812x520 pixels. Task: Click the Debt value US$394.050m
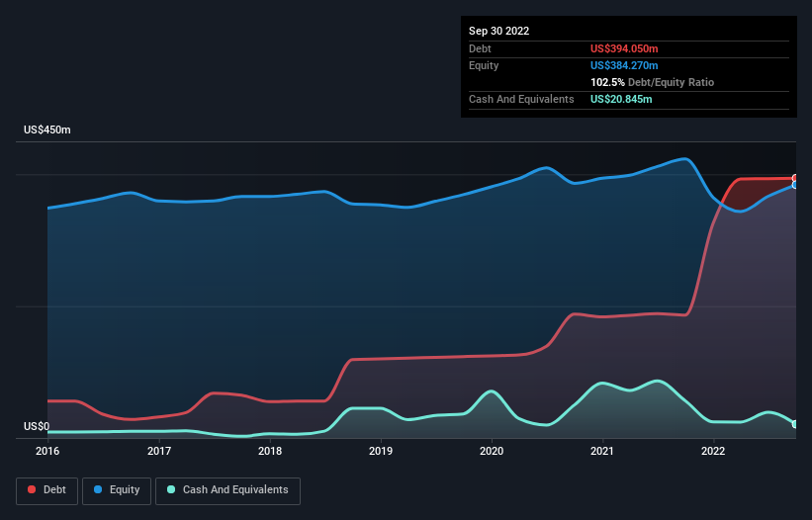coord(624,48)
